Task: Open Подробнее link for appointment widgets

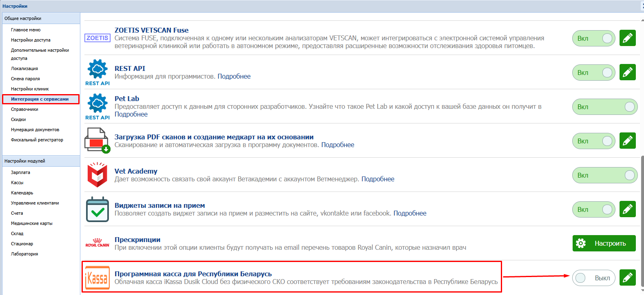Action: pos(410,213)
